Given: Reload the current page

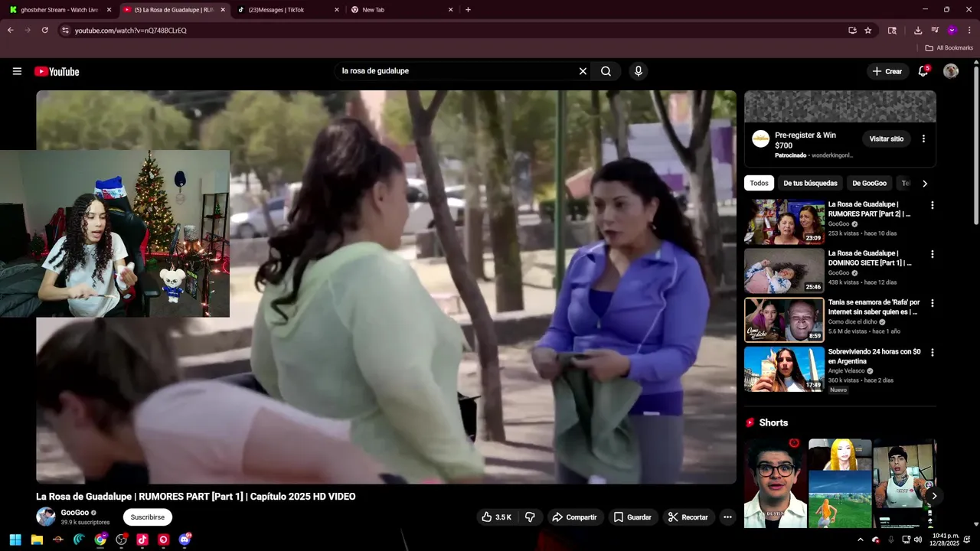Looking at the screenshot, I should click(44, 31).
